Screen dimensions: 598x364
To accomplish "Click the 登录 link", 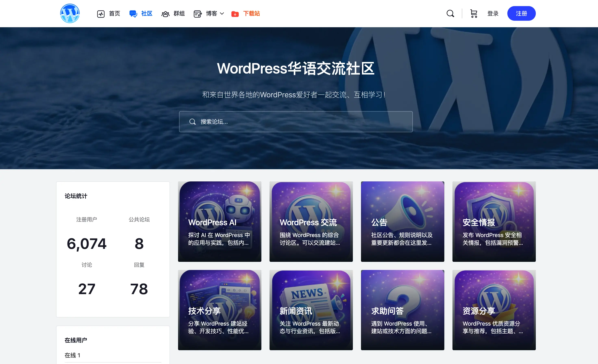I will tap(493, 14).
